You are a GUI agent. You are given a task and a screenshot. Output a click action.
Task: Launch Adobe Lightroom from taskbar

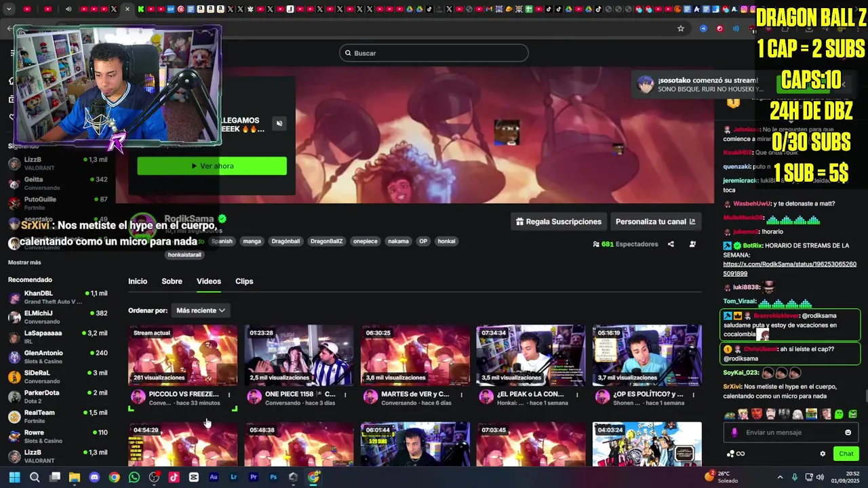(x=234, y=477)
